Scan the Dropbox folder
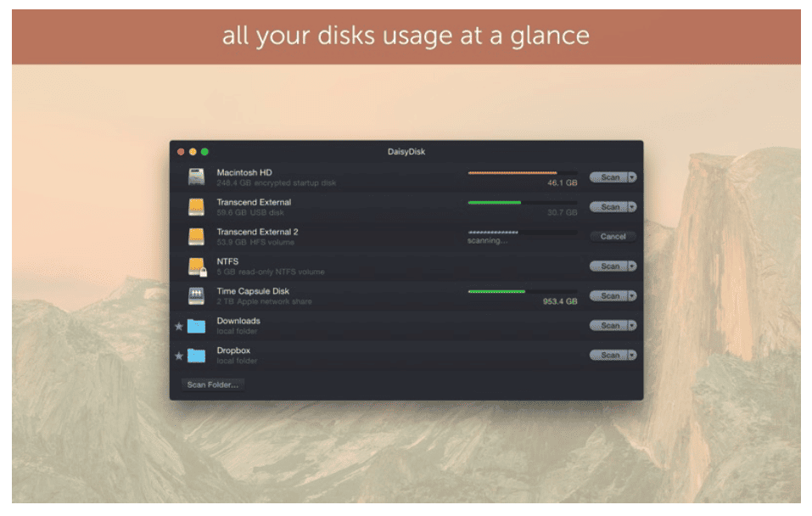Image resolution: width=812 pixels, height=516 pixels. (609, 355)
